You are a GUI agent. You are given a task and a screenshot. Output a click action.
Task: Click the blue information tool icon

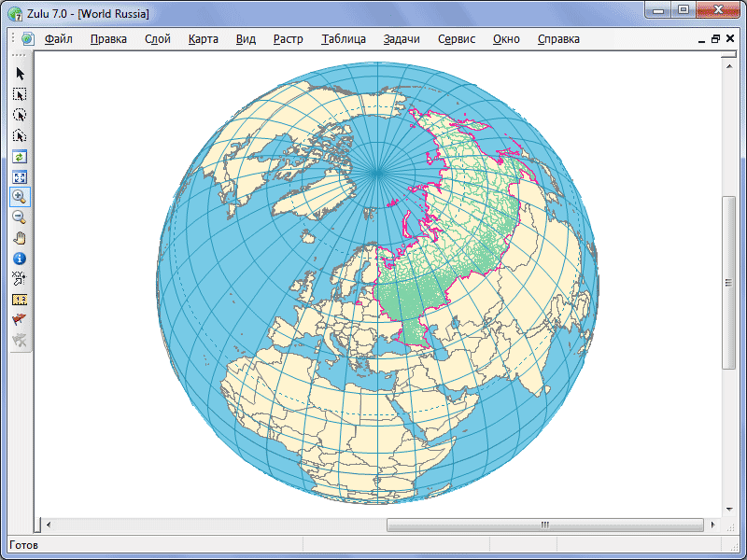point(20,259)
